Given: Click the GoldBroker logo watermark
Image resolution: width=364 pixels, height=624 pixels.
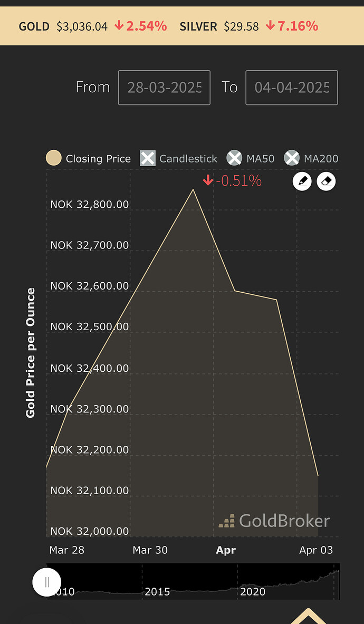Looking at the screenshot, I should [274, 521].
